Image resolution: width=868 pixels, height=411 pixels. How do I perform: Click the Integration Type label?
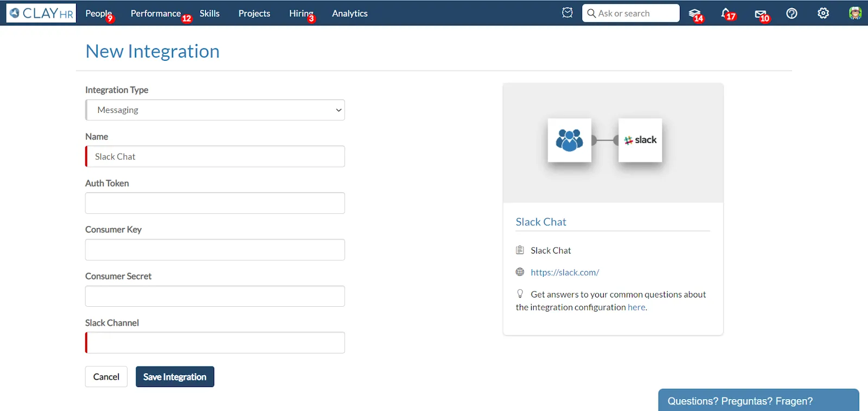(x=117, y=90)
